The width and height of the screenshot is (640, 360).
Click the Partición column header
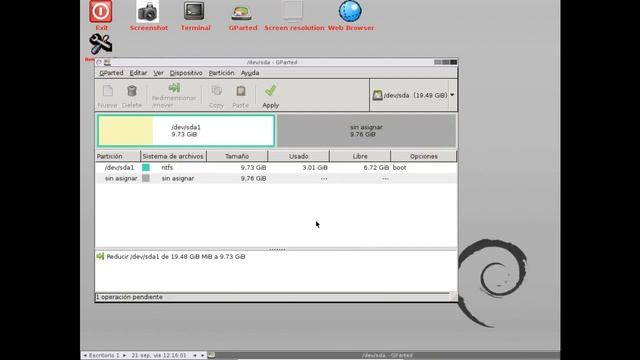point(118,156)
